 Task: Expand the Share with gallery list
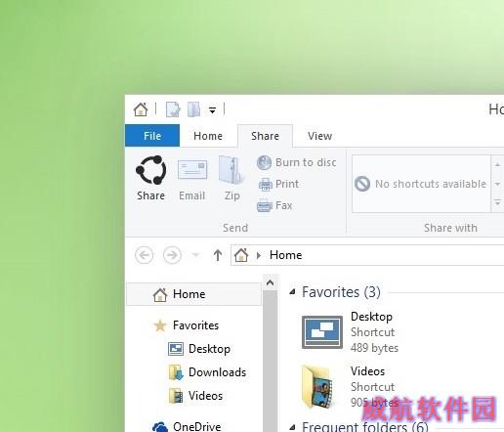pyautogui.click(x=497, y=202)
